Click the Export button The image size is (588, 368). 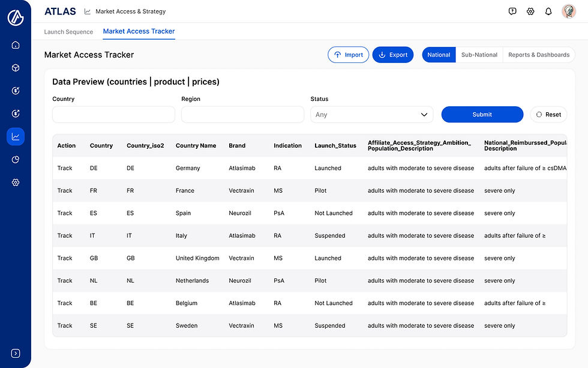(393, 55)
